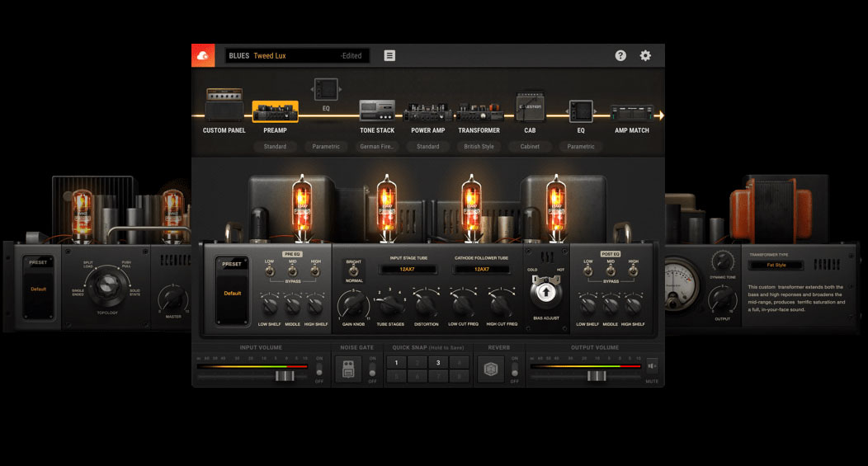
Task: Recall Quick Snap slot 1
Action: click(396, 363)
